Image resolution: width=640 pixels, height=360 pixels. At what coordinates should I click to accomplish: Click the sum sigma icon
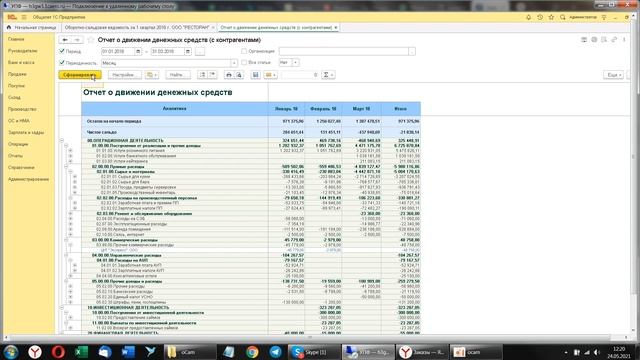(x=328, y=75)
